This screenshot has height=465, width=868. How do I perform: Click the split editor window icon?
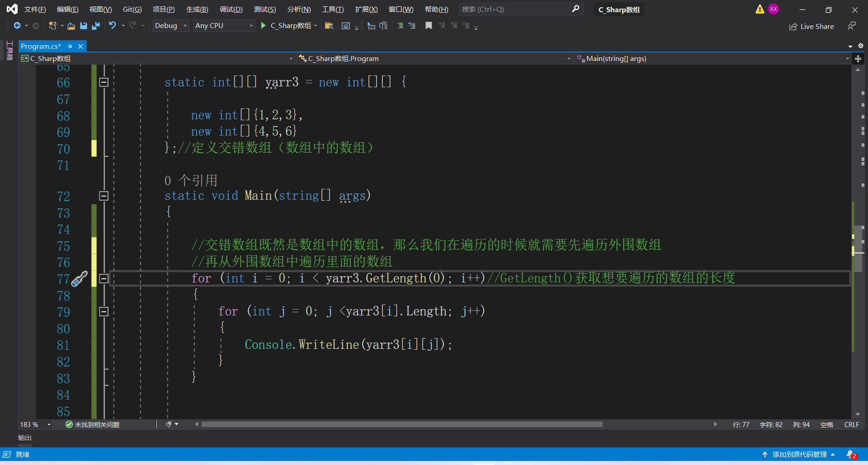point(858,59)
